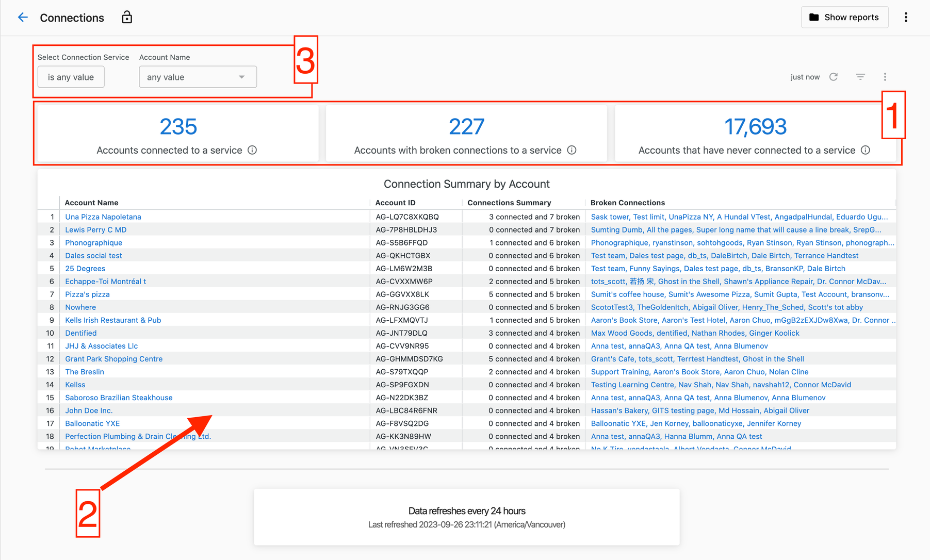
Task: Open Una Pizza Napoletana account link
Action: click(x=103, y=217)
